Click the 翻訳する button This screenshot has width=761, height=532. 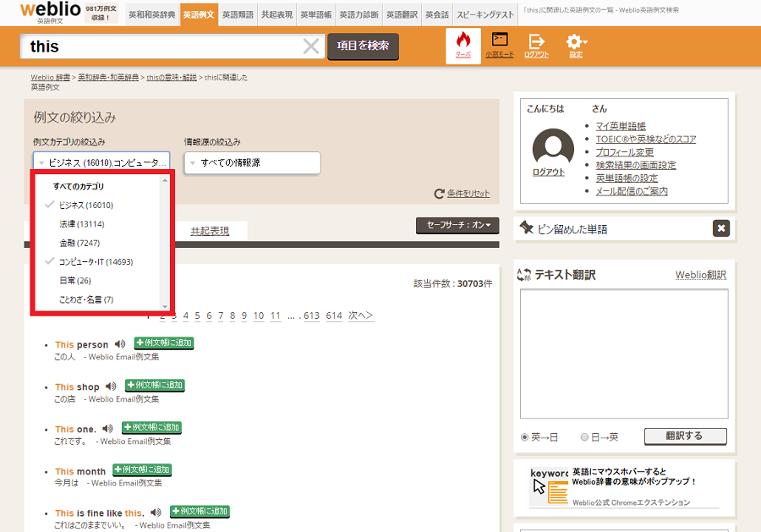pos(685,436)
